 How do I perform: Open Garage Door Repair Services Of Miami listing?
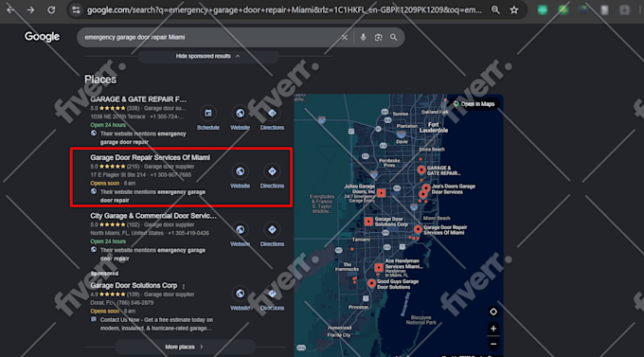click(150, 157)
